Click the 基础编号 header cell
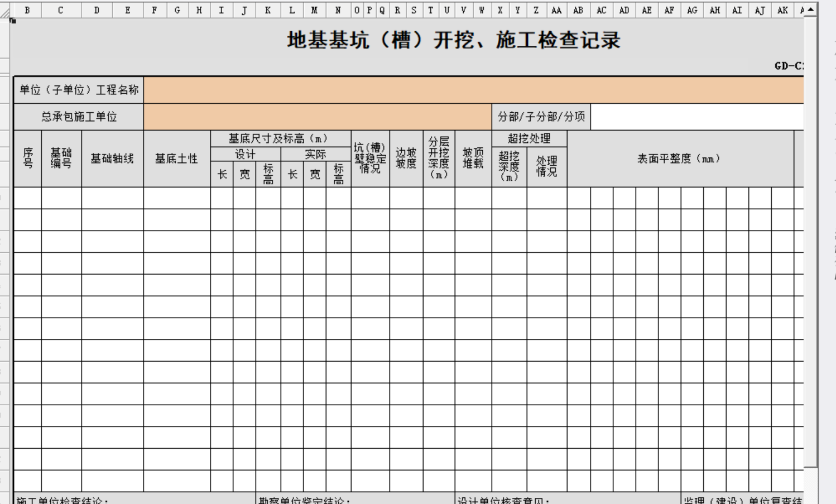The height and width of the screenshot is (504, 836). (x=61, y=159)
